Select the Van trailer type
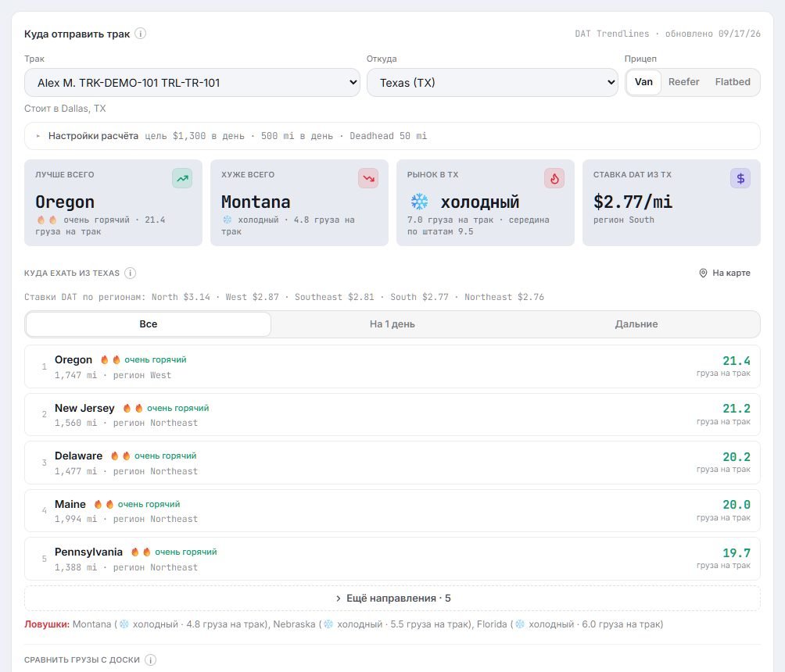Image resolution: width=785 pixels, height=672 pixels. [643, 82]
